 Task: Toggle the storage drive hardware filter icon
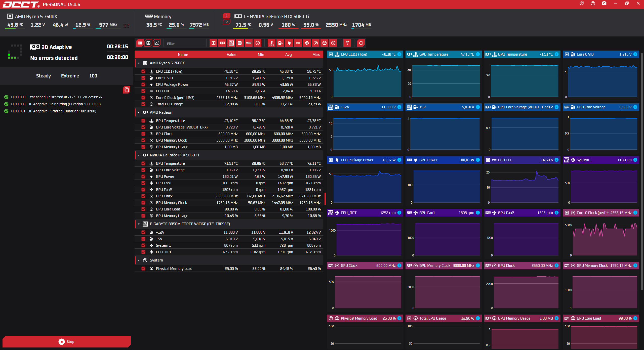(x=240, y=43)
